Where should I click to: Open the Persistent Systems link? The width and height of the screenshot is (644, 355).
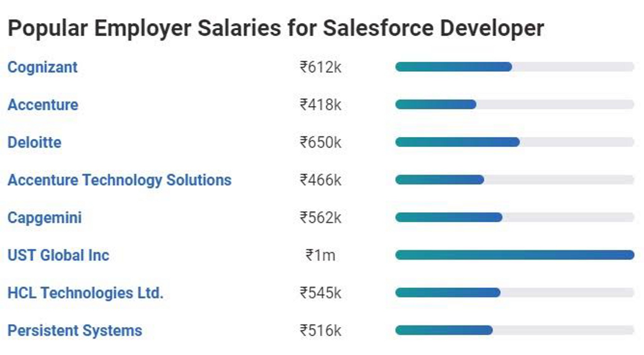point(75,330)
